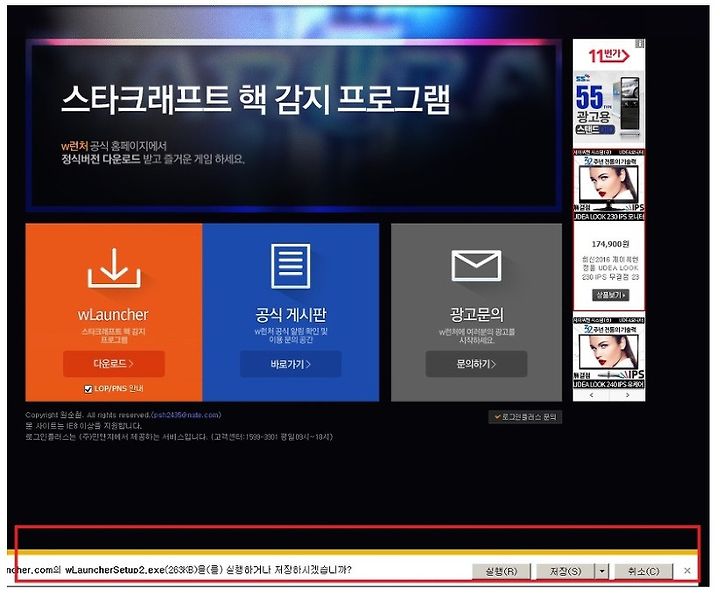Click 스타크래프트 핵 감지 프로그램 banner title
This screenshot has height=604, width=720.
point(256,99)
